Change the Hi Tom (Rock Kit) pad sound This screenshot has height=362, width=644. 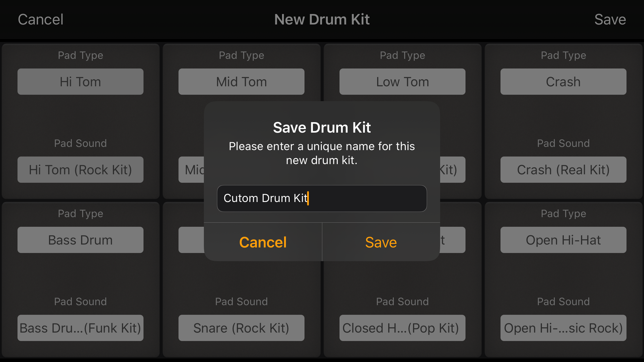pos(80,170)
